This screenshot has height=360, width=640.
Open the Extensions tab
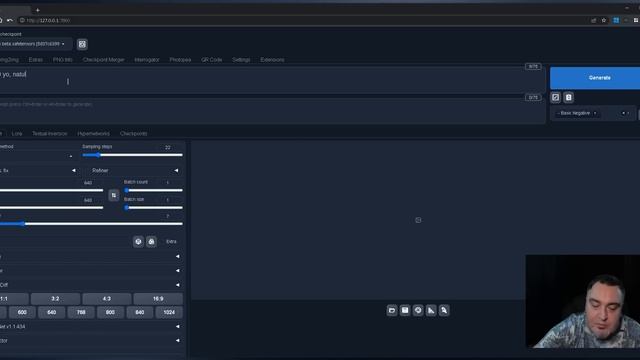[272, 60]
